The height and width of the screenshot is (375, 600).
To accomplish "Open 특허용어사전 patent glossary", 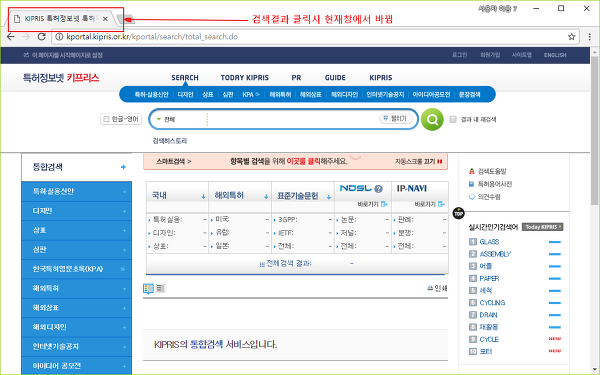I will click(495, 184).
